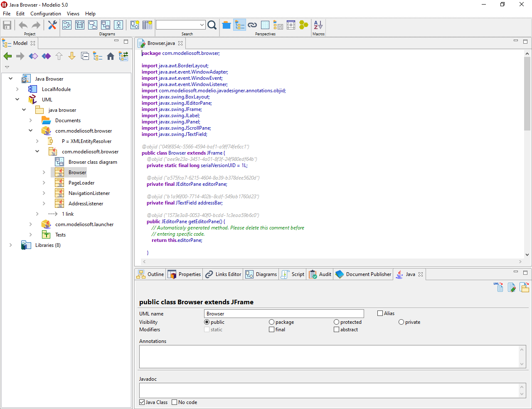The image size is (532, 409).
Task: Click the Save project icon
Action: (7, 25)
